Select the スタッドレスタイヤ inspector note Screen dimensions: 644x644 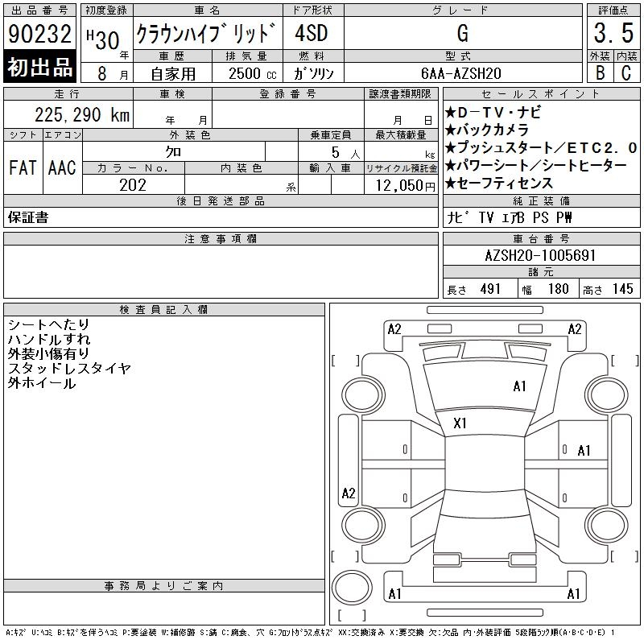coord(69,368)
